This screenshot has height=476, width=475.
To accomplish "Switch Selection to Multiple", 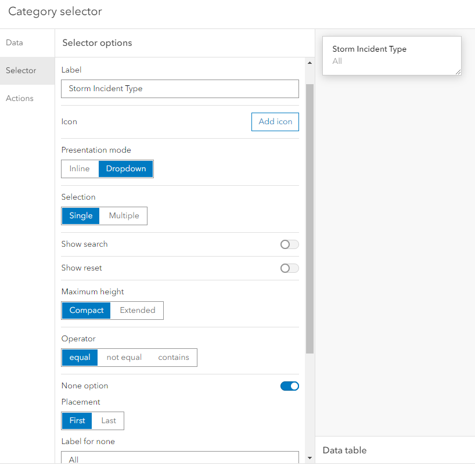I will point(123,215).
